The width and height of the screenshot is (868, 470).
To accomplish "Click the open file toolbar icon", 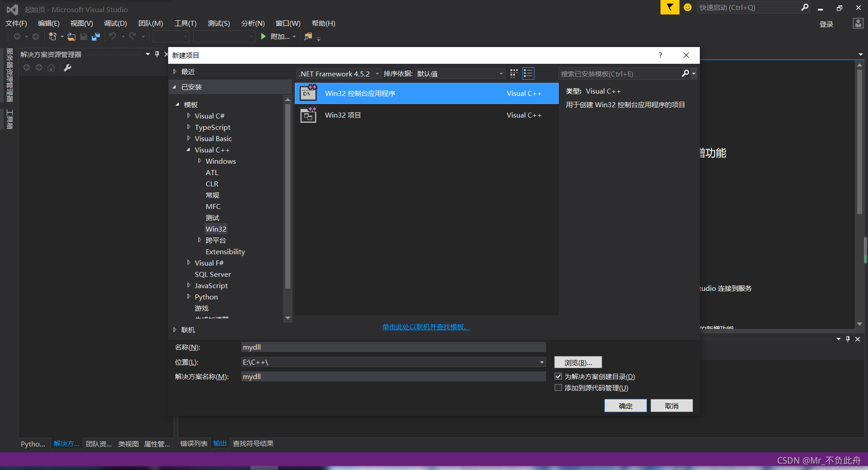I will point(71,37).
